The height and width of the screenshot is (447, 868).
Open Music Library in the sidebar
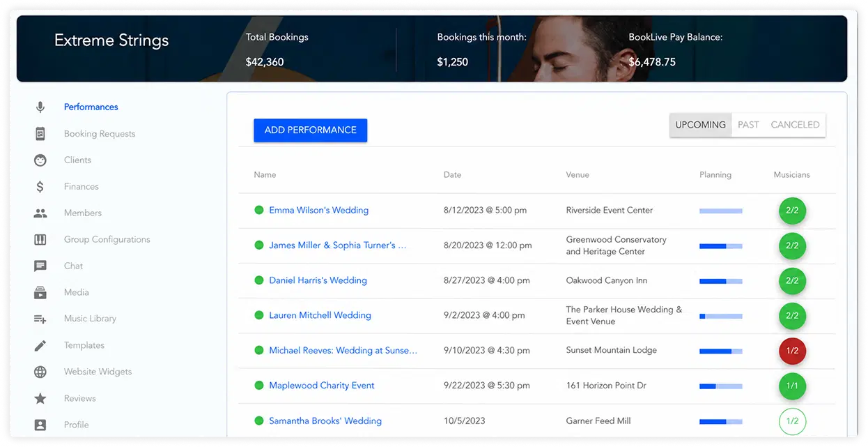tap(90, 319)
